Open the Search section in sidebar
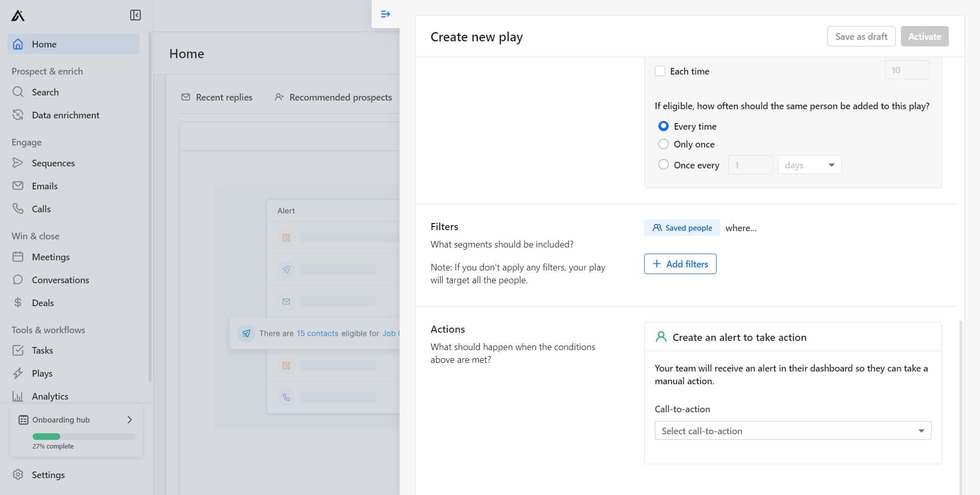This screenshot has width=980, height=495. 45,92
